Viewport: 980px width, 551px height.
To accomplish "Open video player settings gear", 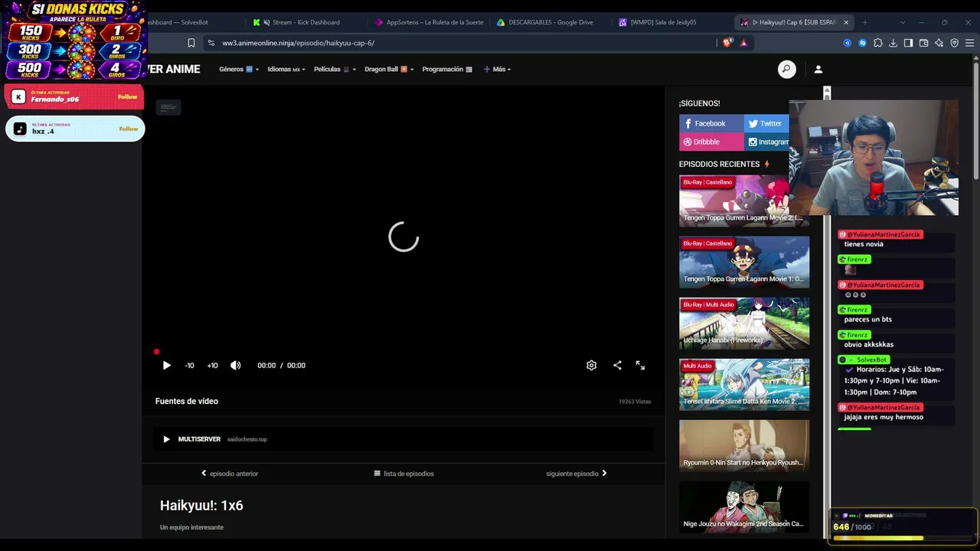I will [591, 366].
